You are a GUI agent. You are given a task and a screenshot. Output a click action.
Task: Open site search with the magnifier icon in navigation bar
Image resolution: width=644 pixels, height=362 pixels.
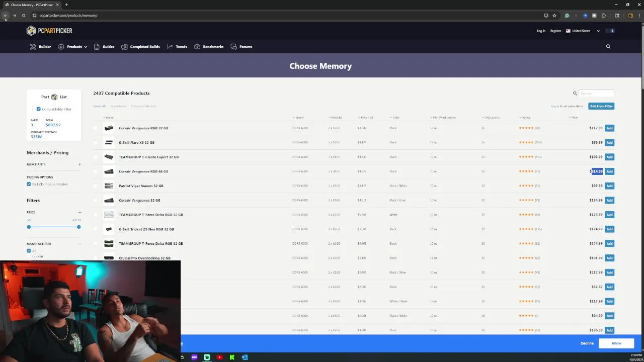608,47
